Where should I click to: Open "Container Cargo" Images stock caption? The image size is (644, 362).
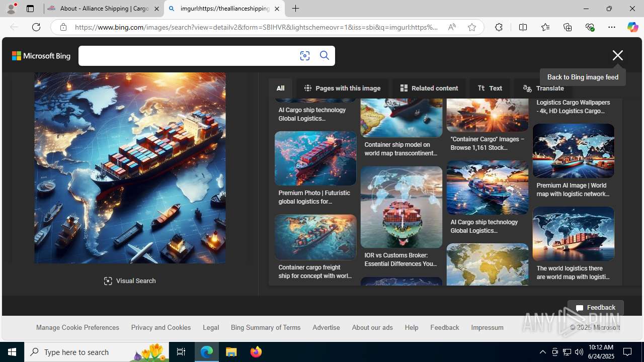click(x=487, y=143)
